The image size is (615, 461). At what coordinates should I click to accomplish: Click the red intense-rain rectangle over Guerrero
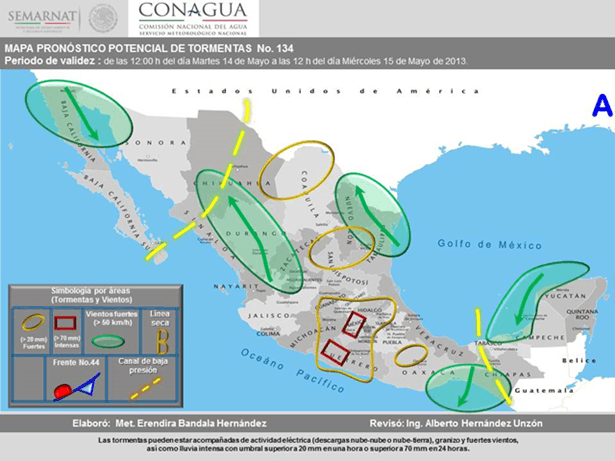(335, 353)
